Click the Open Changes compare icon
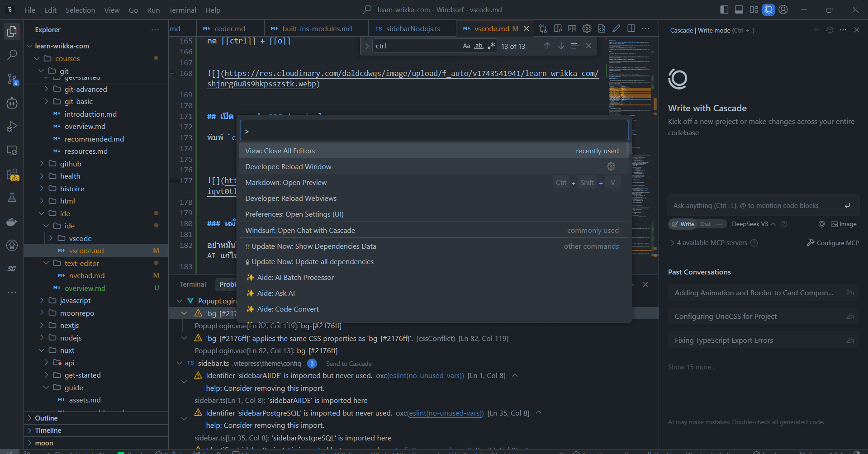Screen dimensions: 868x454 click(x=543, y=28)
